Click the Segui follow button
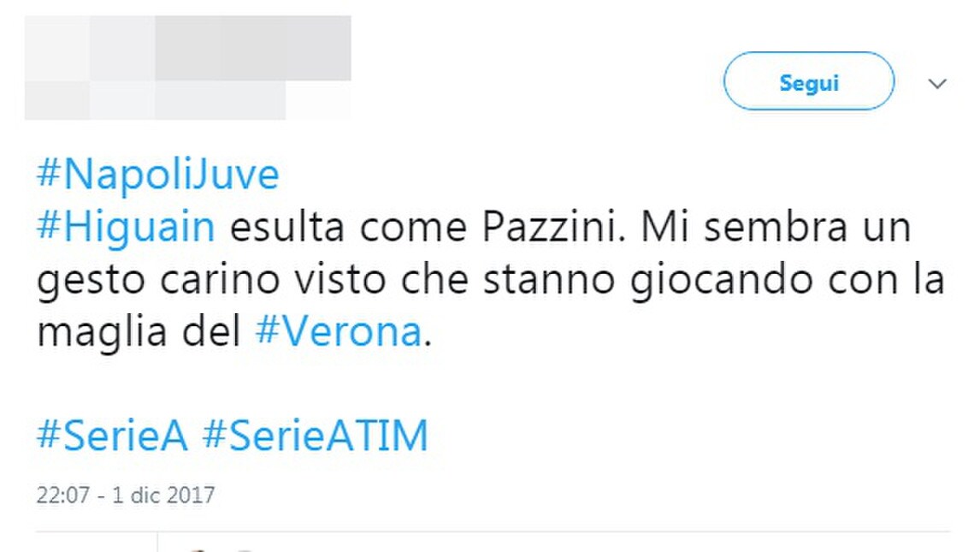980x552 pixels. tap(806, 81)
